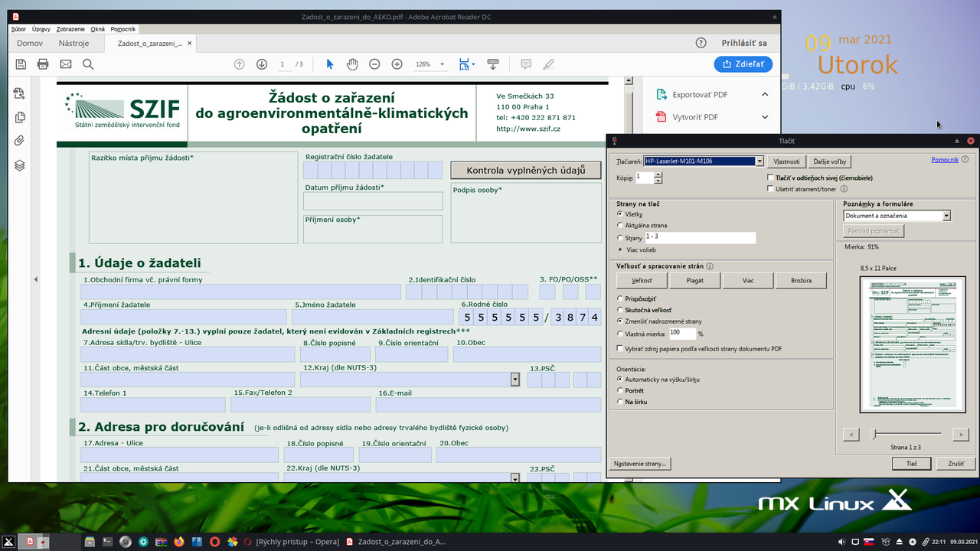980x551 pixels.
Task: Select the hand pan tool
Action: point(352,64)
